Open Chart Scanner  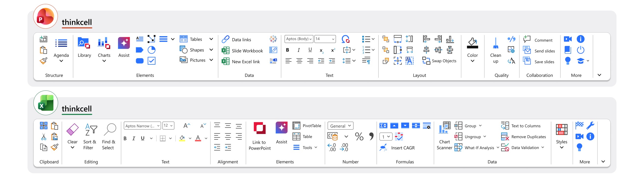pos(444,136)
